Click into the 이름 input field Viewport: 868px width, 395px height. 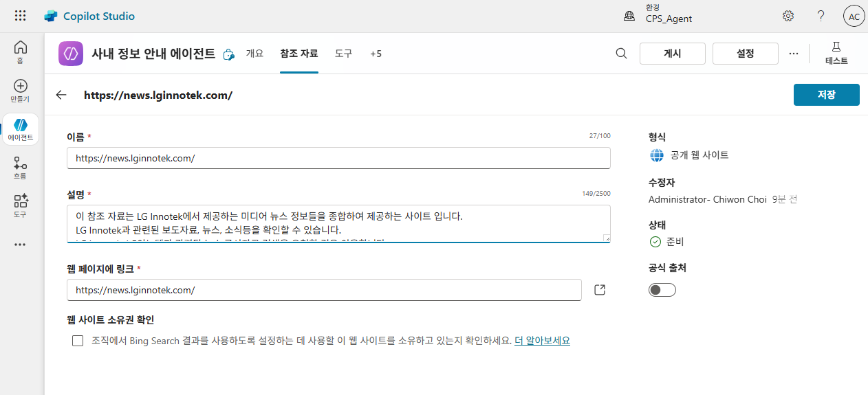click(338, 158)
